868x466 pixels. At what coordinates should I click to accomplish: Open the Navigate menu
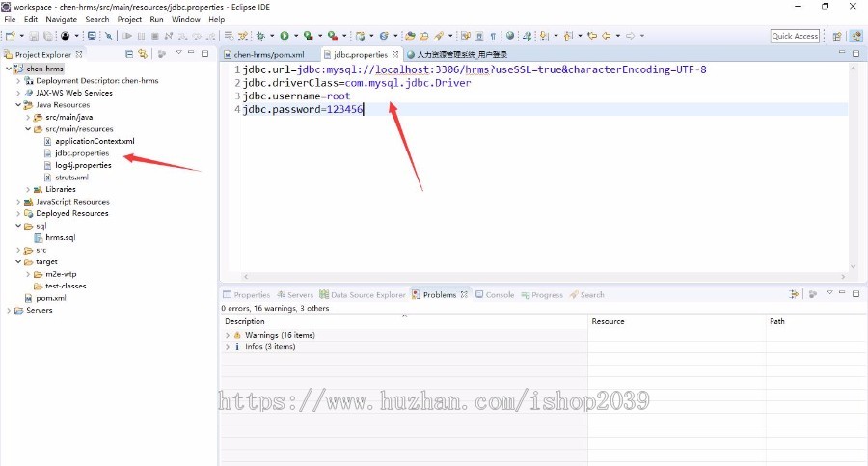[x=61, y=19]
